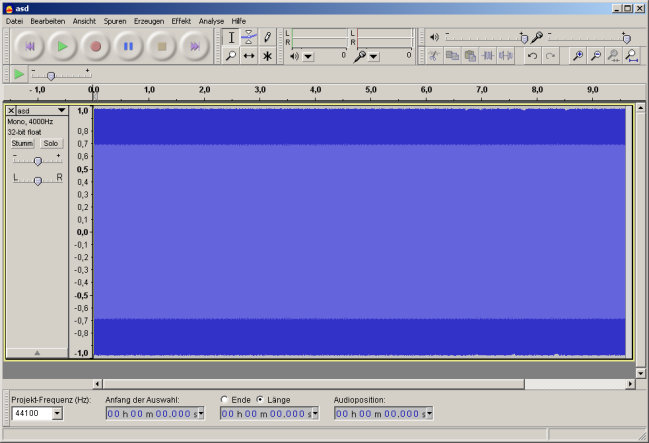
Task: Click the Stop button
Action: (x=161, y=46)
